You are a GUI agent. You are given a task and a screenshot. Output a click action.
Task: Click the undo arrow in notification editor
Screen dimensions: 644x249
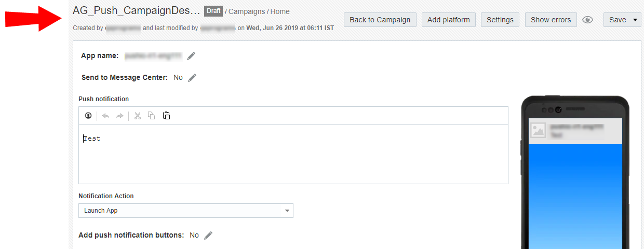pos(105,116)
